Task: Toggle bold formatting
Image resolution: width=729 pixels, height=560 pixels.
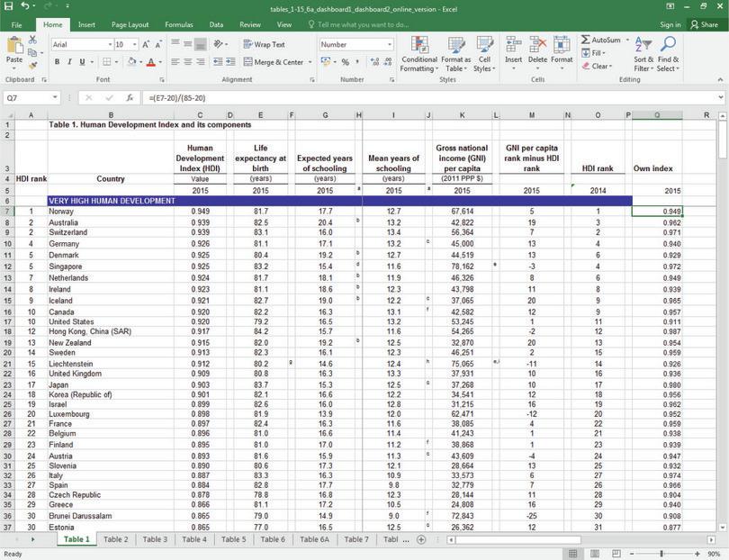Action: [57, 61]
